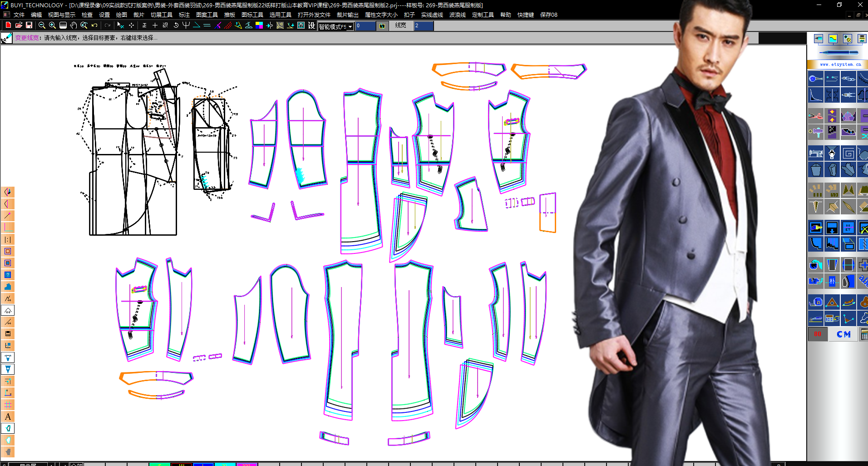Open the 裁片 menu
This screenshot has width=868, height=466.
[x=138, y=15]
